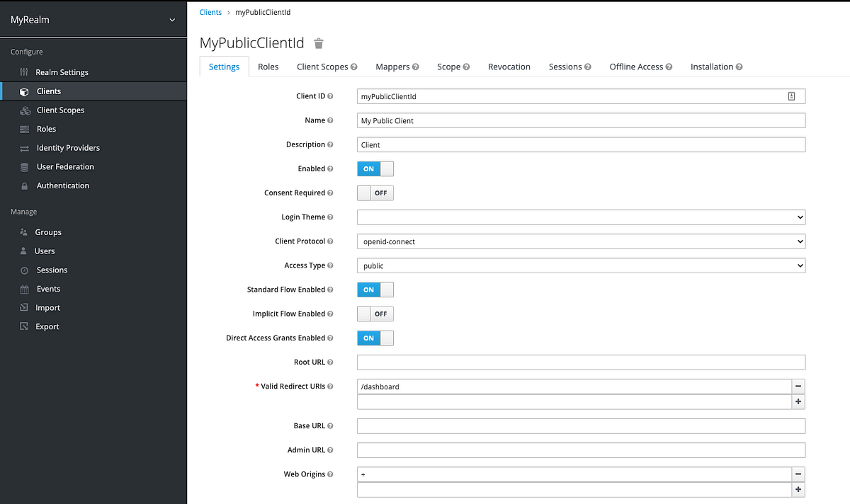Disable Direct Access Grants Enabled
850x504 pixels.
coord(375,338)
